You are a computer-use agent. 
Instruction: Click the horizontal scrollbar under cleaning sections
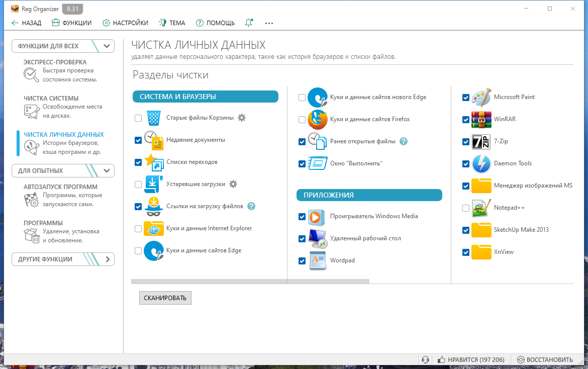pos(250,281)
